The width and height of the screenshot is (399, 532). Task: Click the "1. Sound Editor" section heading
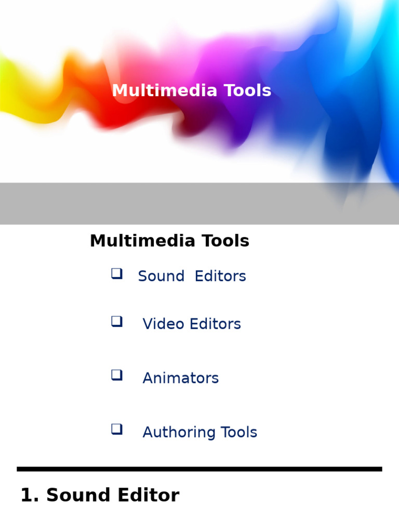100,495
